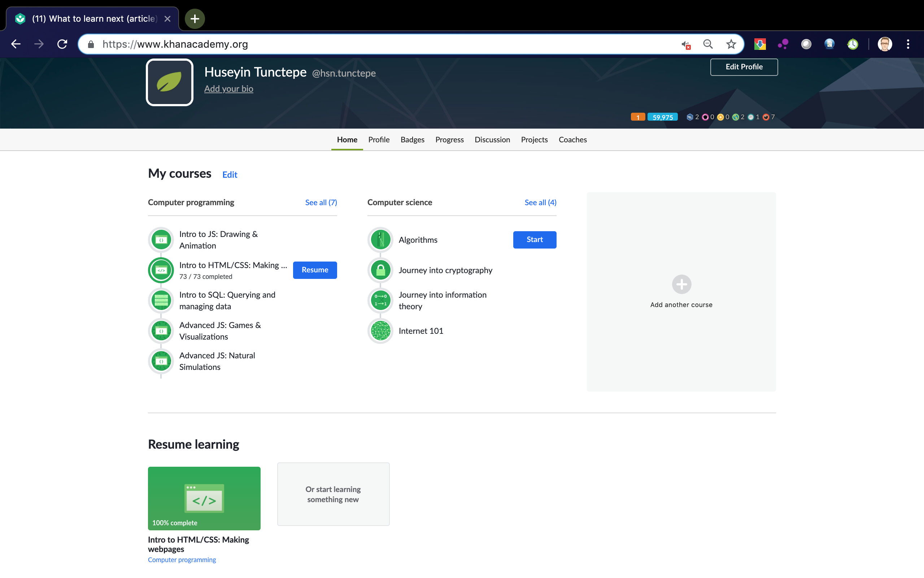
Task: Click the download arrow extension icon
Action: [760, 44]
